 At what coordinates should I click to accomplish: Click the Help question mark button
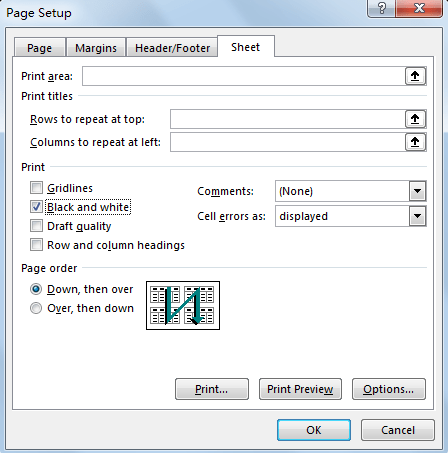coord(382,8)
